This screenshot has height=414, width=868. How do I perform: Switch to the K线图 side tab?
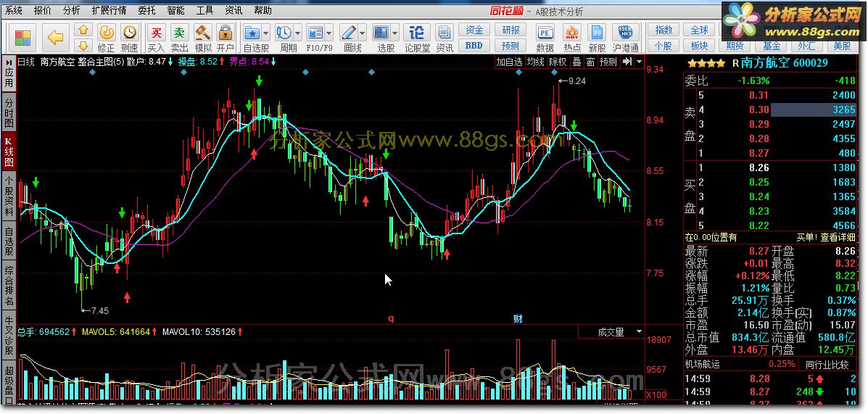[9, 152]
